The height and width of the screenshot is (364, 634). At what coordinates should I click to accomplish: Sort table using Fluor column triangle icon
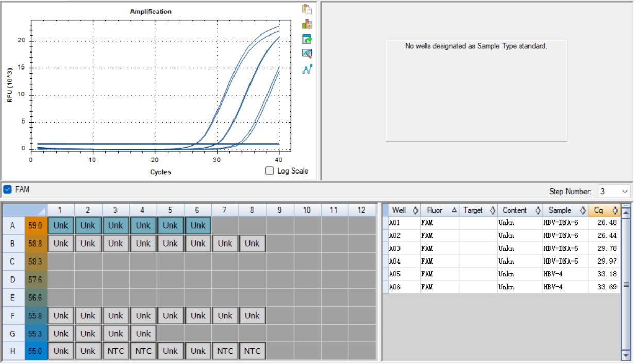[454, 210]
